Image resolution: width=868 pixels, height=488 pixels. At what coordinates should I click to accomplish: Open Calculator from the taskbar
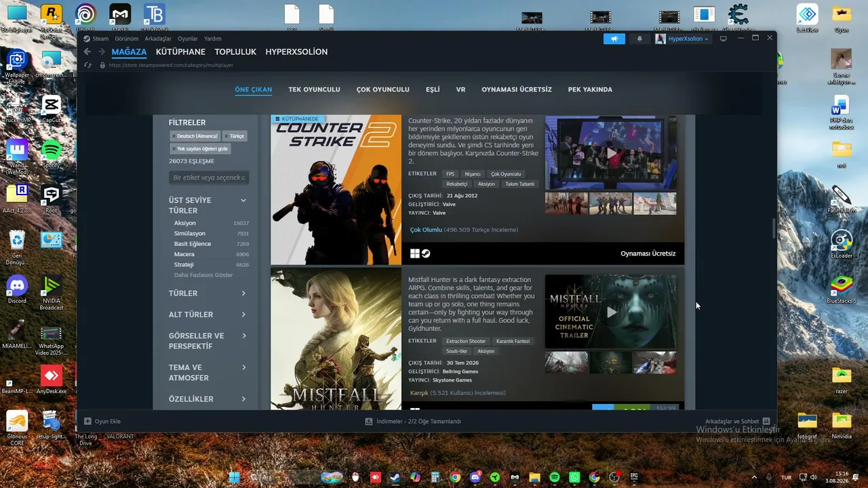pyautogui.click(x=435, y=477)
